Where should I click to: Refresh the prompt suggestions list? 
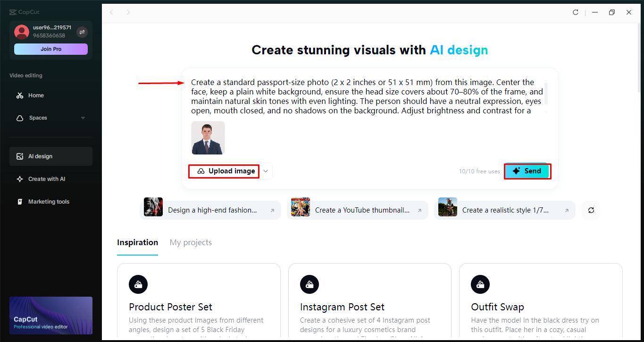591,210
